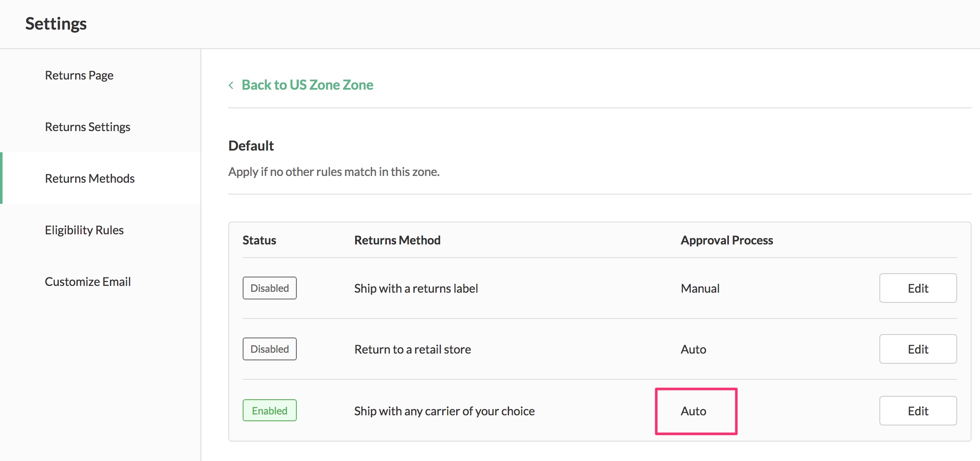Click the Approval Process column header
The width and height of the screenshot is (980, 461).
pyautogui.click(x=726, y=240)
